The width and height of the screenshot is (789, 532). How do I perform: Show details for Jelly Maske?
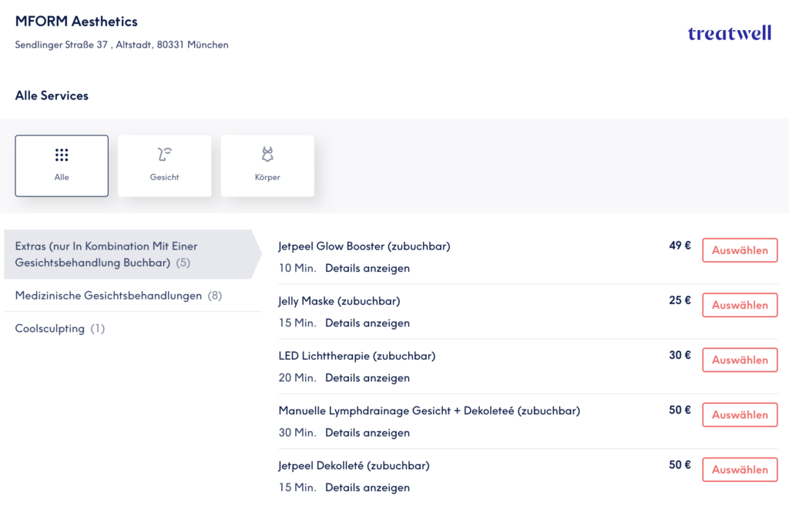point(367,323)
